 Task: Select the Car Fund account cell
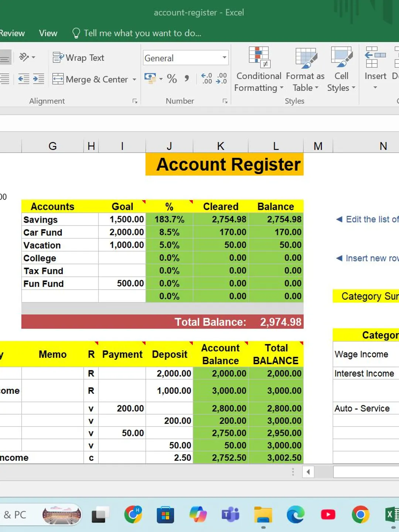pyautogui.click(x=60, y=232)
